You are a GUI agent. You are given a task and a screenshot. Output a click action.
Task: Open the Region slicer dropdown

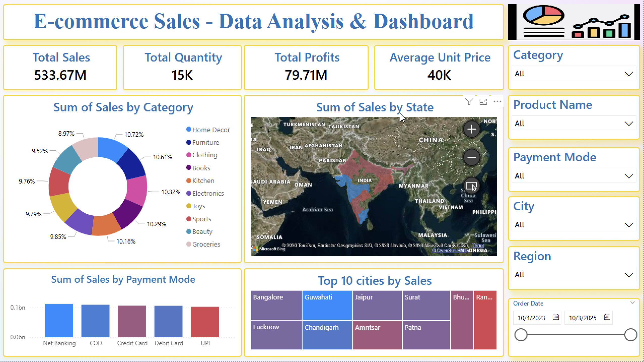[629, 275]
